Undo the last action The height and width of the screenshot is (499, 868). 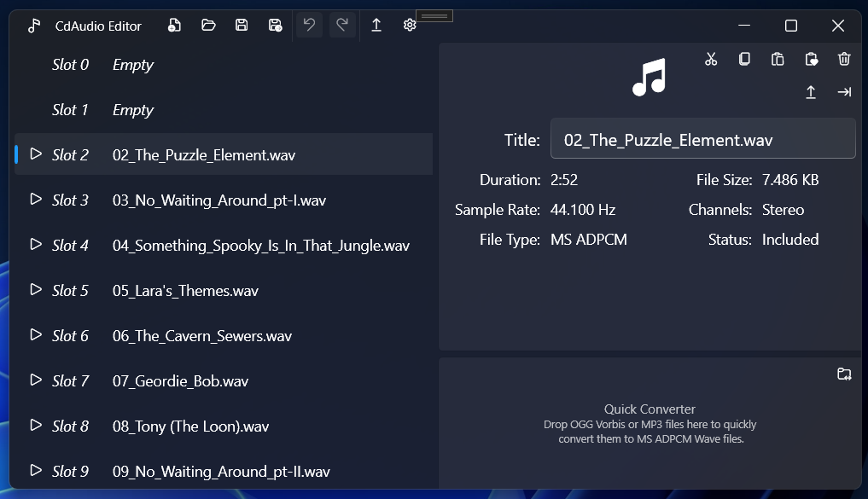pos(309,25)
